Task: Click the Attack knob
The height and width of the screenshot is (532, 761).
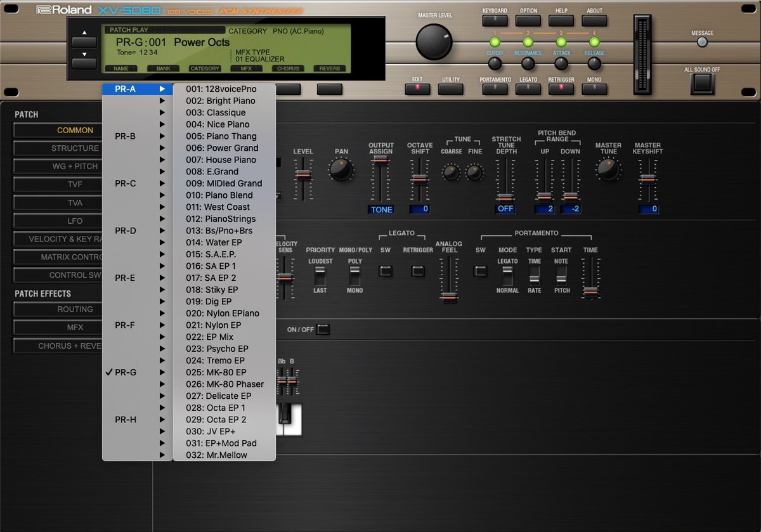Action: 561,64
